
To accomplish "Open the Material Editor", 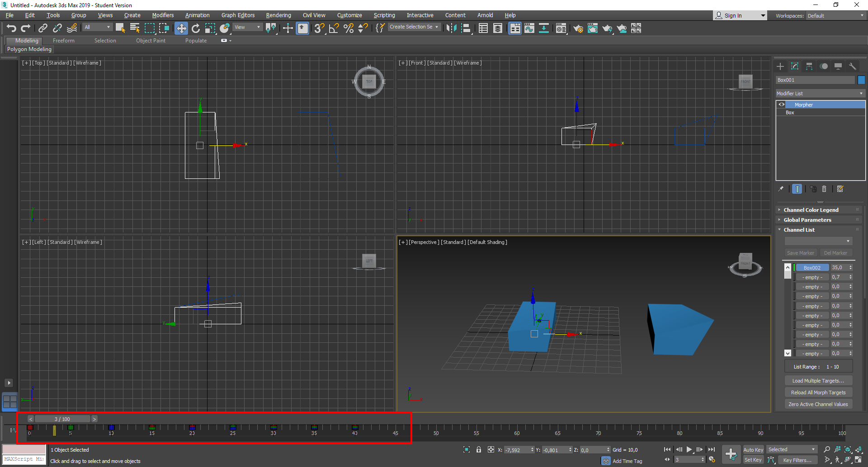I will coord(561,28).
